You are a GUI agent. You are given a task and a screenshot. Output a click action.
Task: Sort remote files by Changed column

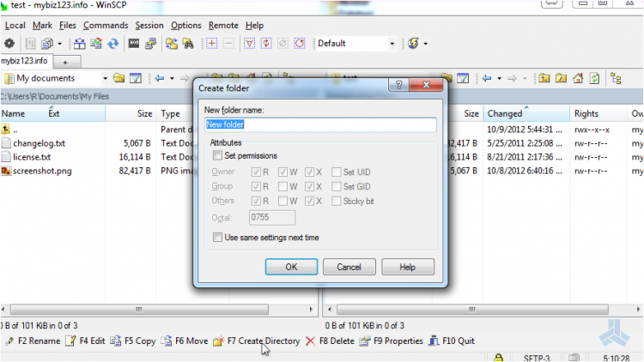pos(526,114)
